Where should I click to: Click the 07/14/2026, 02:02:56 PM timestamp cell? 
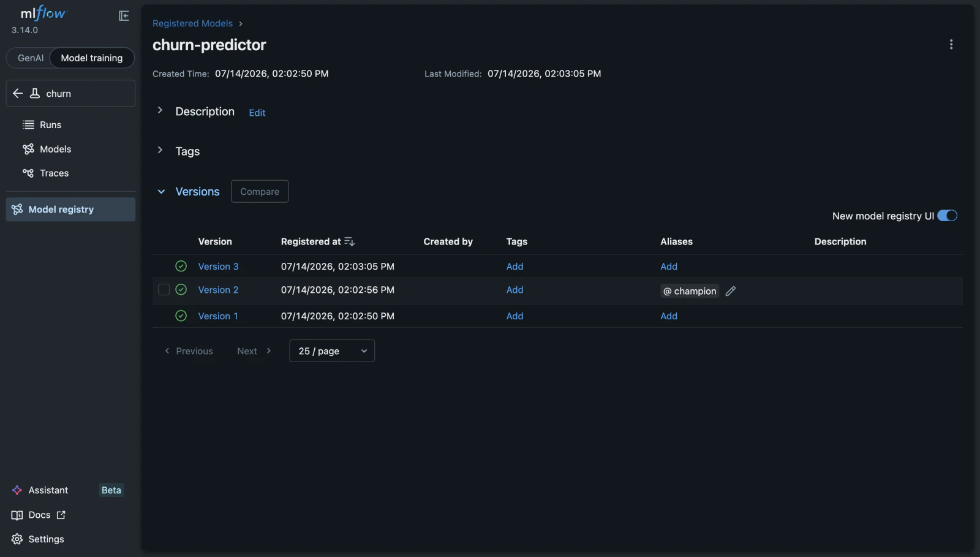(x=337, y=290)
